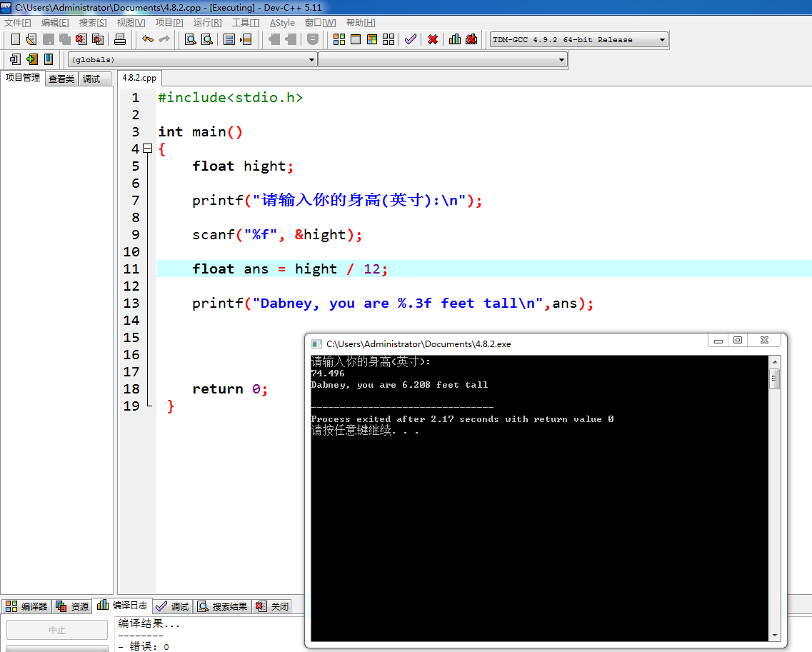Click the Find magnifier icon
This screenshot has width=812, height=652.
coord(191,39)
